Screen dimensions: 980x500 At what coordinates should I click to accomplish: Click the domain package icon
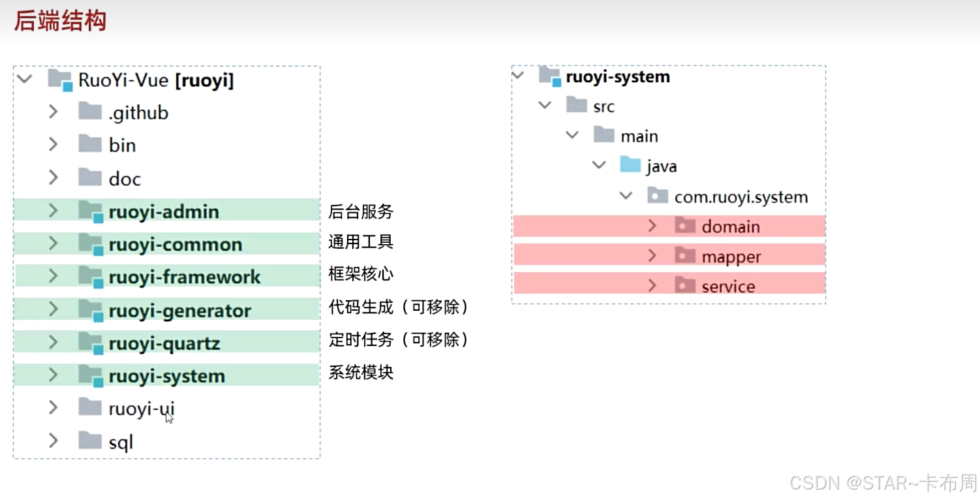coord(685,226)
